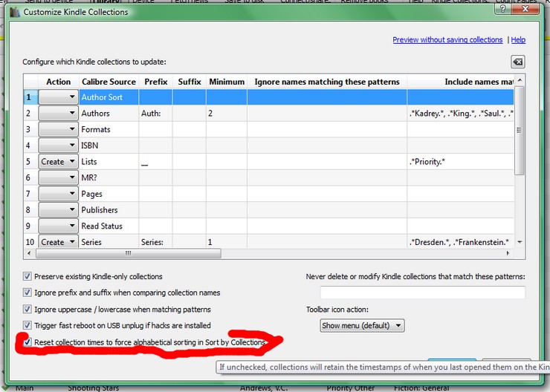Open the Action dropdown for Read Status row
Screen dimensions: 550x392
pyautogui.click(x=58, y=226)
